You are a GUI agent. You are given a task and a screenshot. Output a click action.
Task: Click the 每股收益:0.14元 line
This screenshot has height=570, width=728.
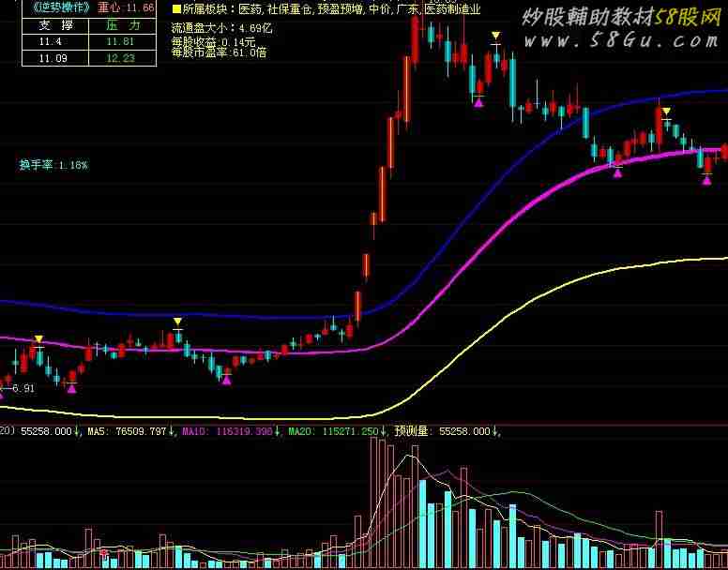pos(213,43)
